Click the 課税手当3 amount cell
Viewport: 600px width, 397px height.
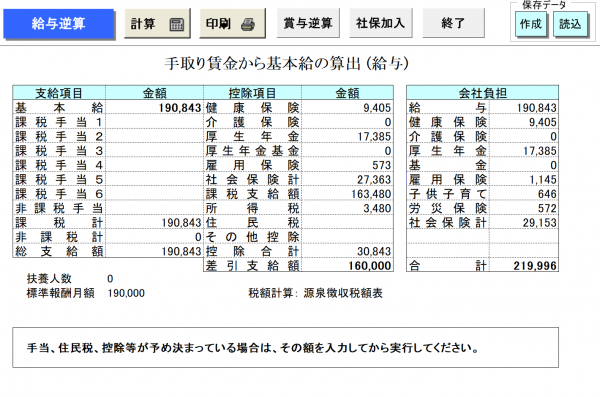click(154, 151)
